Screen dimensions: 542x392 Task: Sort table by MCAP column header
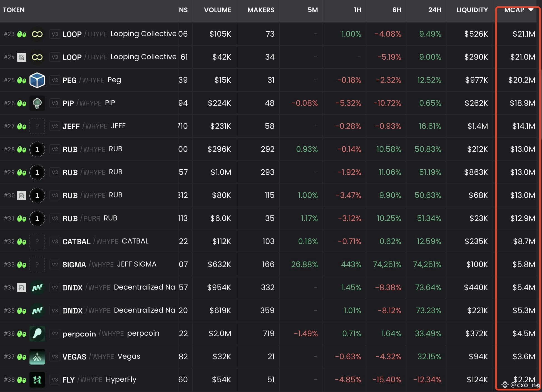point(514,10)
